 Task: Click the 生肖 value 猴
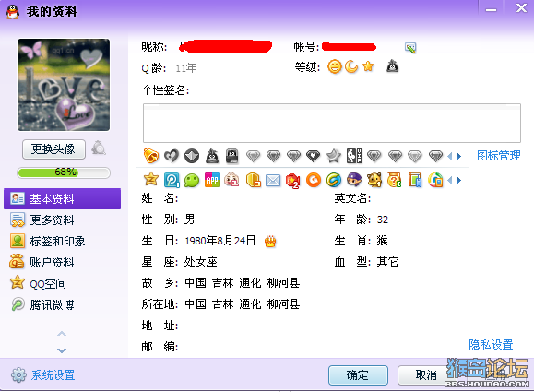382,241
